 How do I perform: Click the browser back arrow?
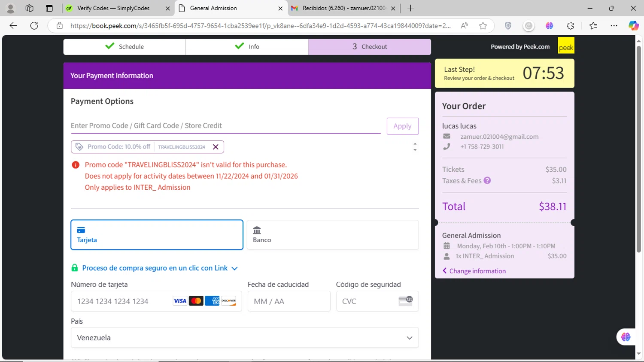pyautogui.click(x=13, y=26)
